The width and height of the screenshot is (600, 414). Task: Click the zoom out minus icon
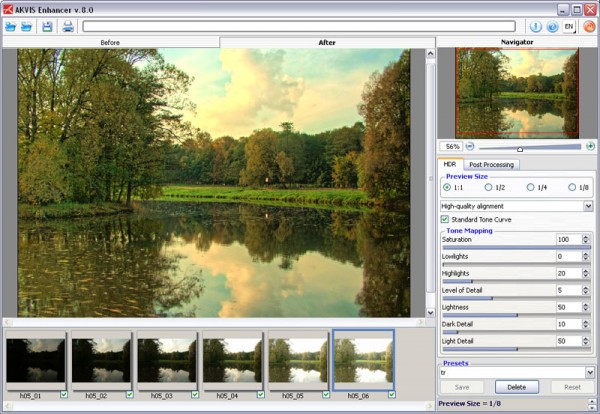470,146
